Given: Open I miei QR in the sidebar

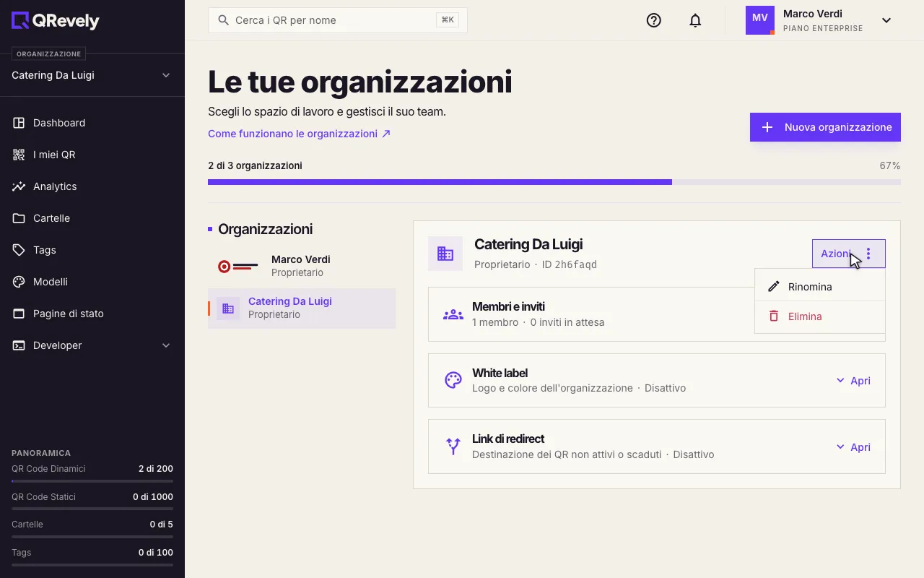Looking at the screenshot, I should pyautogui.click(x=92, y=155).
